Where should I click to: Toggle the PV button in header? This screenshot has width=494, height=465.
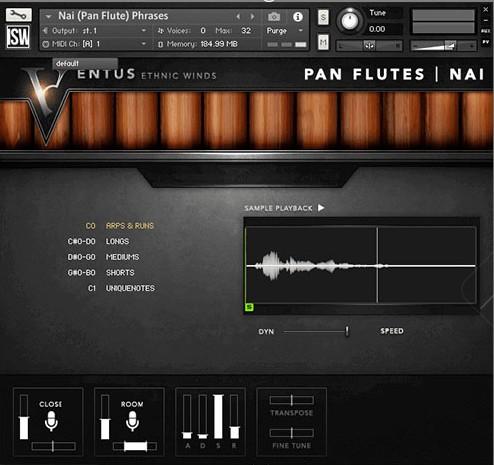(485, 42)
